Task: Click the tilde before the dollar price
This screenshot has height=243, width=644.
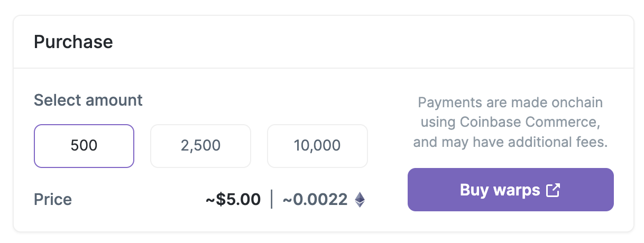Action: pos(209,200)
